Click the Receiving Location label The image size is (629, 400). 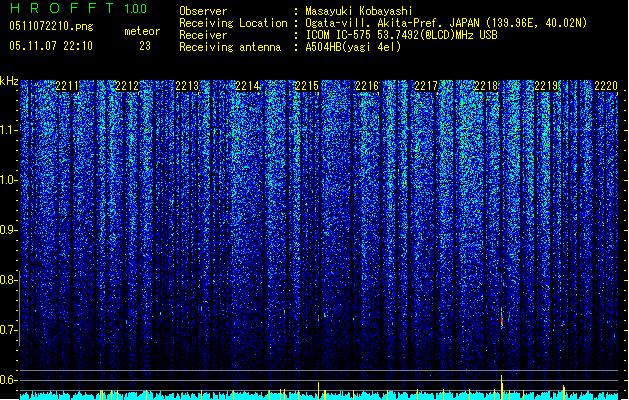233,23
